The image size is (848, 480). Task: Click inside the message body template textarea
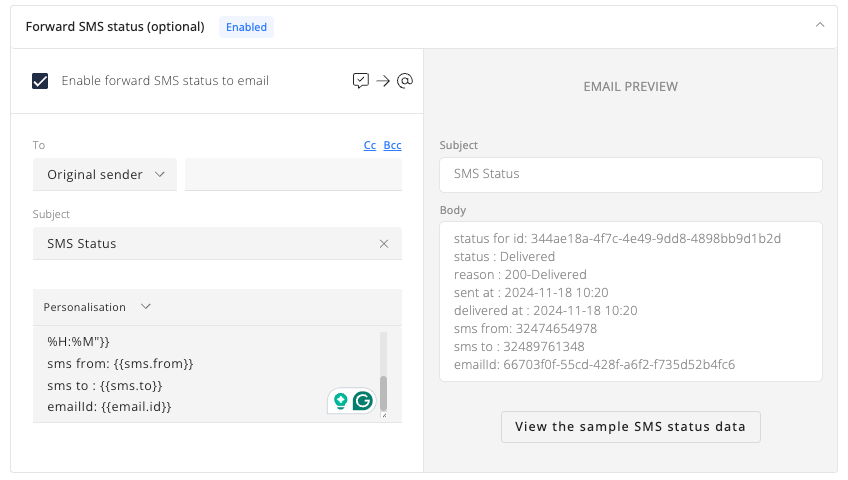click(206, 374)
